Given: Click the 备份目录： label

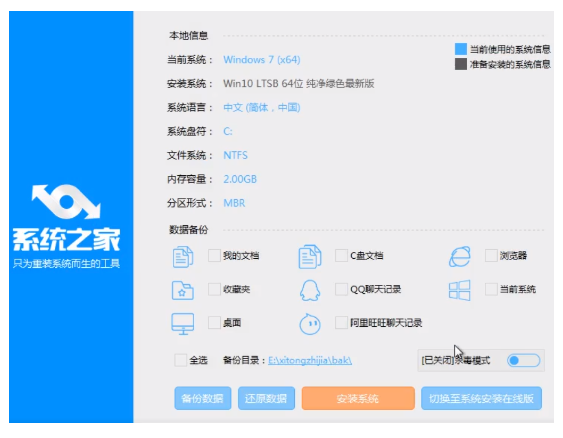Looking at the screenshot, I should [x=245, y=360].
